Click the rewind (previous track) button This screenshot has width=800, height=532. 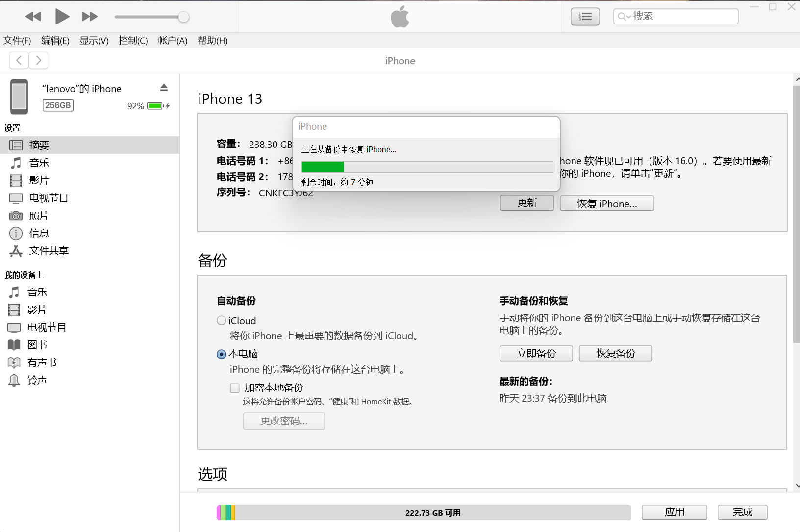pyautogui.click(x=33, y=17)
